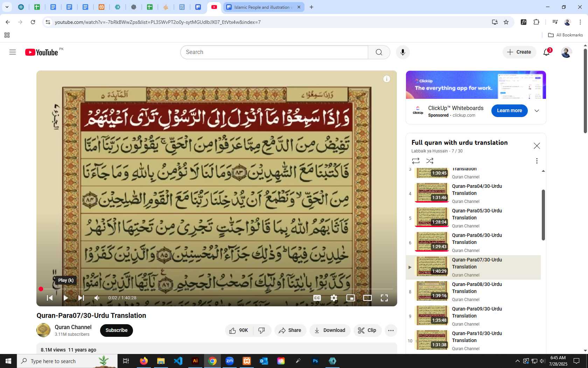Open Adobe Illustrator from taskbar
Viewport: 588px width, 368px height.
195,361
